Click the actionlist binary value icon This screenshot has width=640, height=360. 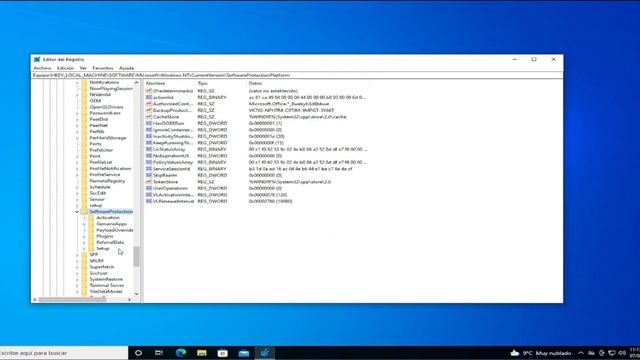(149, 98)
